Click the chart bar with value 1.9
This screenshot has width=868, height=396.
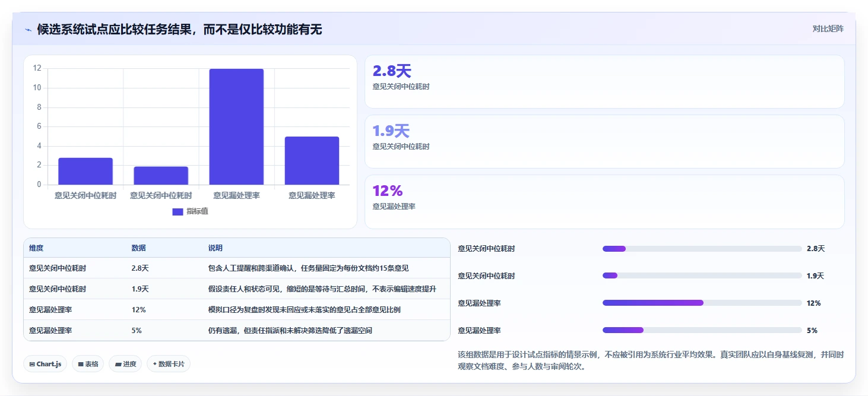tap(161, 176)
